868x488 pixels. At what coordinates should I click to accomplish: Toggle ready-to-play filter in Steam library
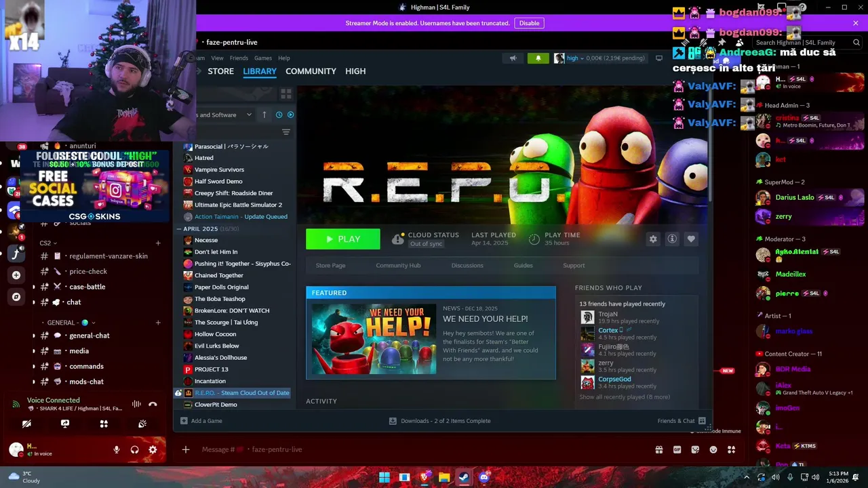pos(291,115)
